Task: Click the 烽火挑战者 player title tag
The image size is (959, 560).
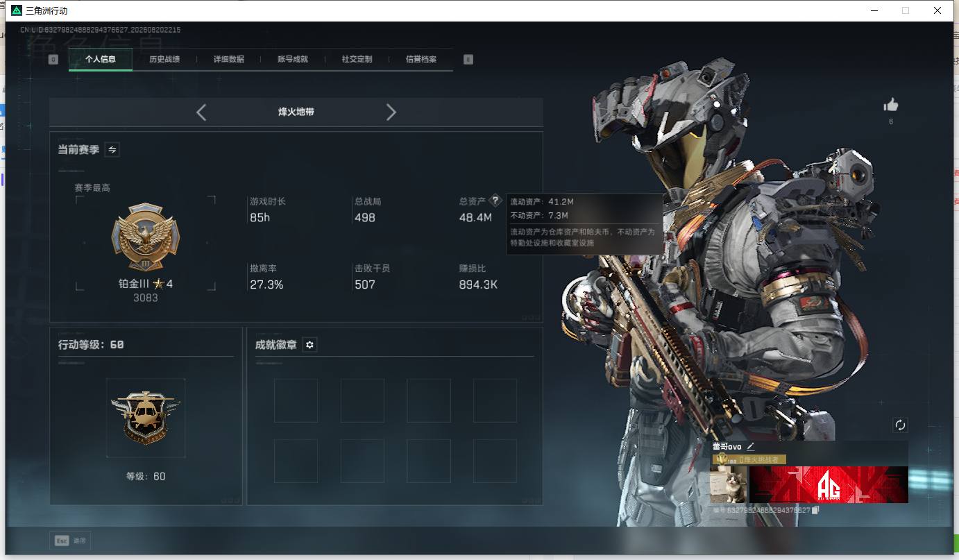Action: [x=749, y=459]
